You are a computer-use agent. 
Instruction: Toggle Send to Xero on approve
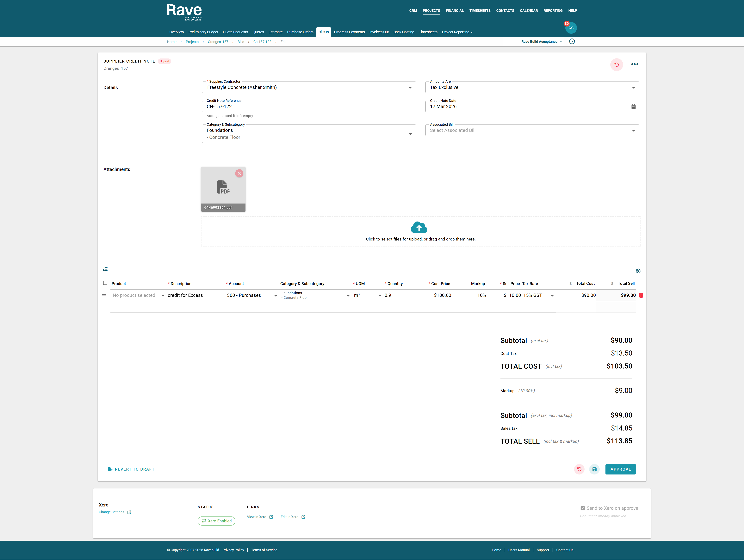[x=583, y=508]
